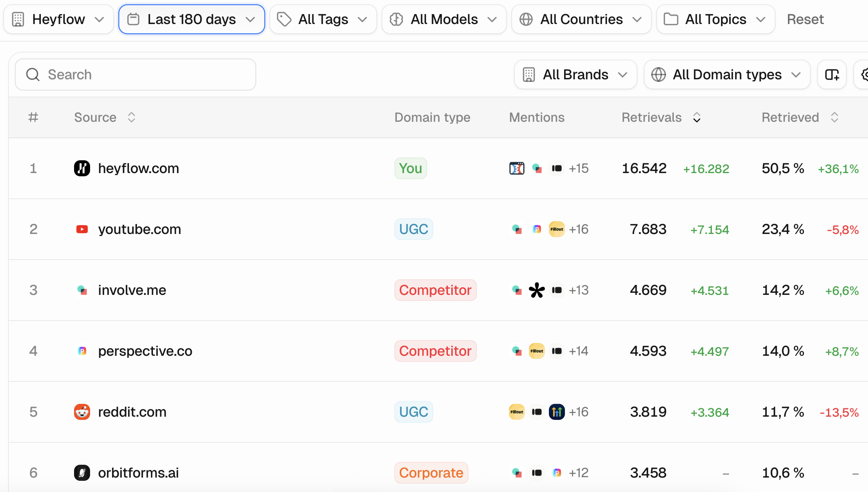Click the 4.669 retrievals value
This screenshot has width=868, height=492.
coord(648,290)
